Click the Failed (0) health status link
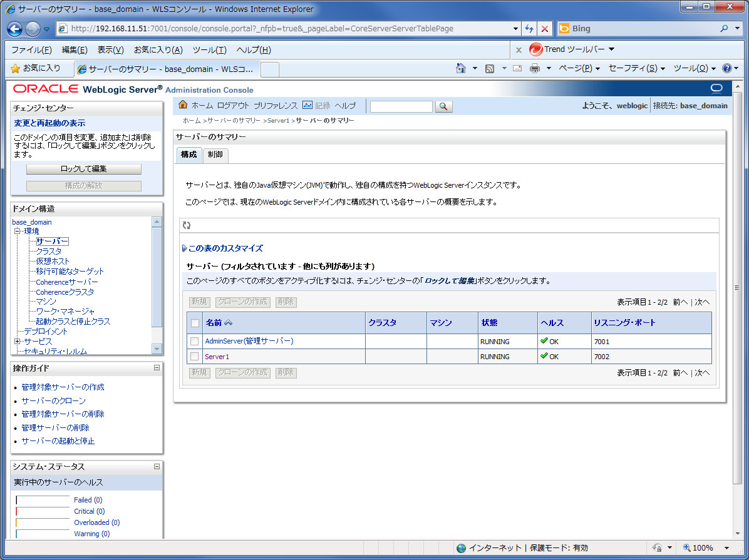The image size is (749, 560). (x=88, y=500)
